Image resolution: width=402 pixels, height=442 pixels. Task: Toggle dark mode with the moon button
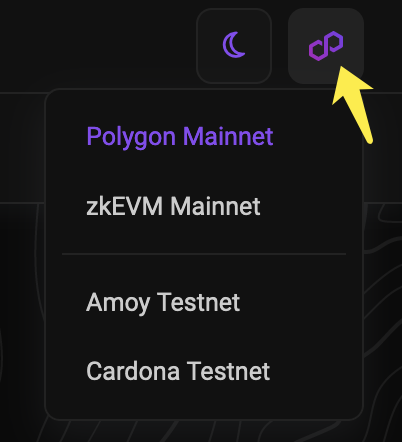pos(234,46)
